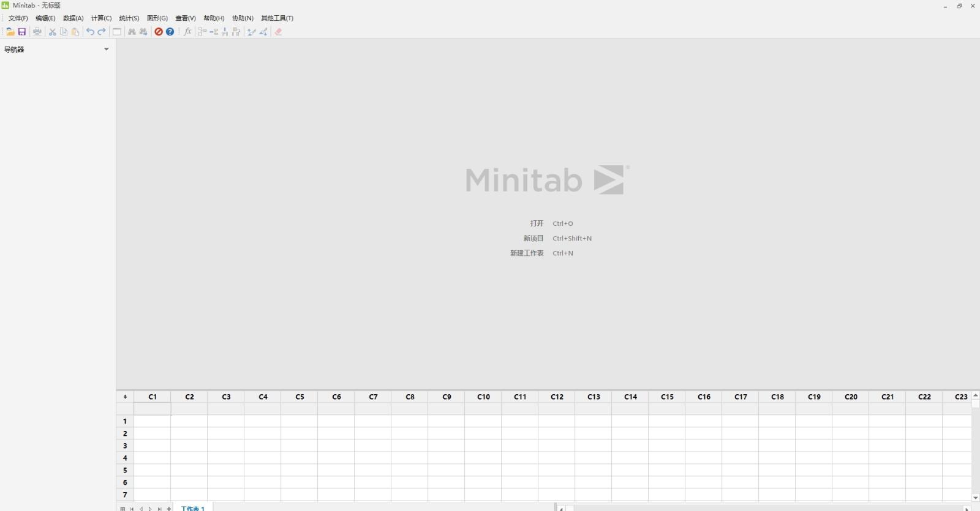The width and height of the screenshot is (980, 511).
Task: Click the first line-plot brush icon
Action: tap(251, 32)
